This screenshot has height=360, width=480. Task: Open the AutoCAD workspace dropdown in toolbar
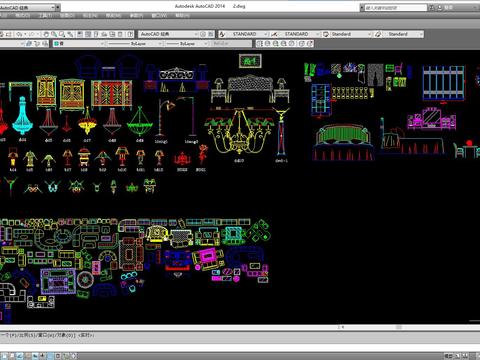[x=169, y=34]
